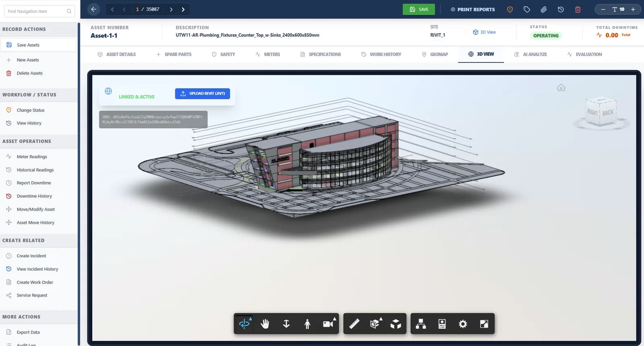
Task: Activate the Measure ruler tool
Action: (x=354, y=324)
